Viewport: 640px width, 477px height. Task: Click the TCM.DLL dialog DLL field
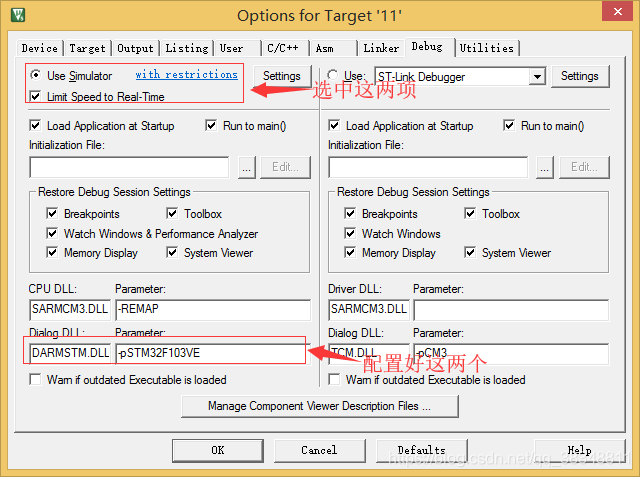(x=369, y=353)
